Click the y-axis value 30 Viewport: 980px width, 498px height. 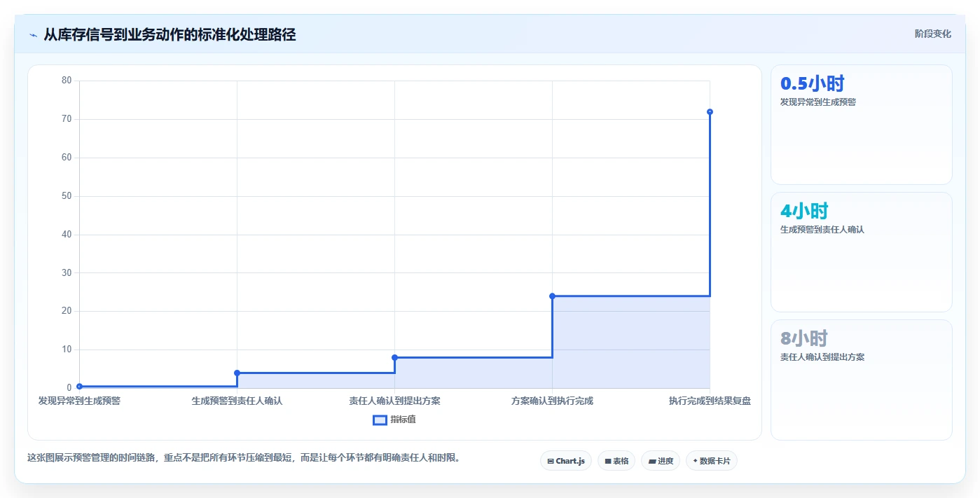click(67, 272)
